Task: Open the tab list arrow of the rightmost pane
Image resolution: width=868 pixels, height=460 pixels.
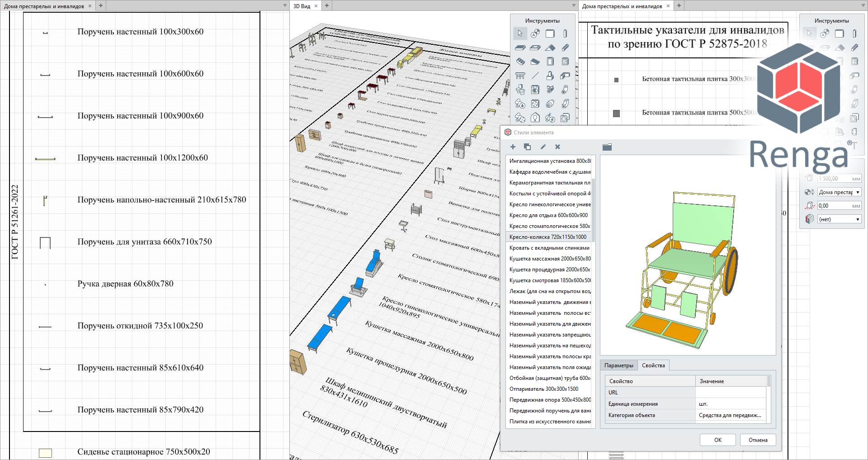Action: [863, 6]
